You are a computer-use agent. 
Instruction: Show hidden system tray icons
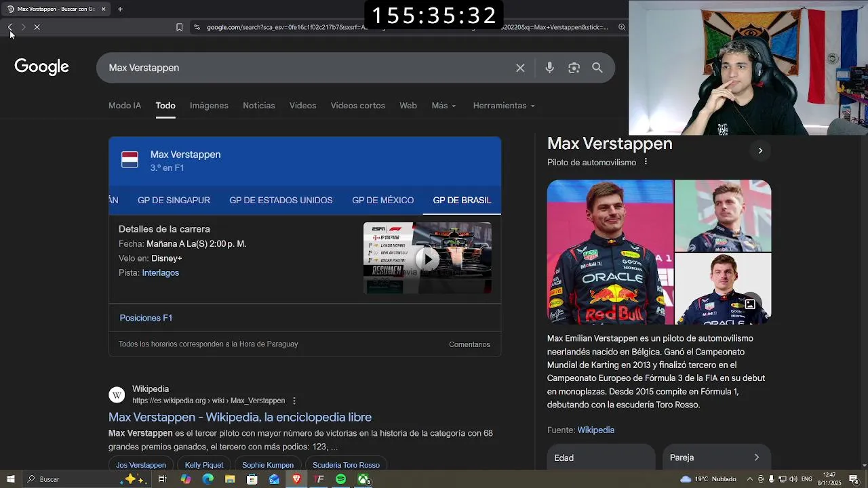[751, 479]
